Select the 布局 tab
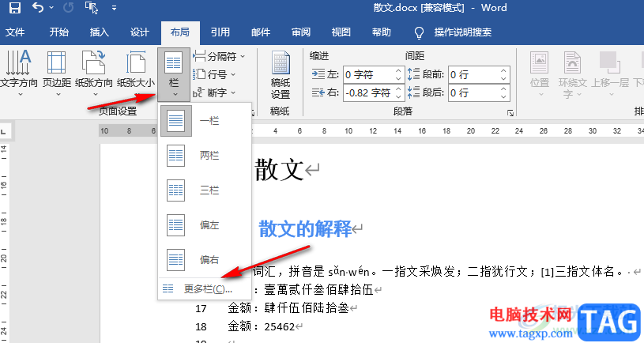This screenshot has height=343, width=644. tap(180, 32)
